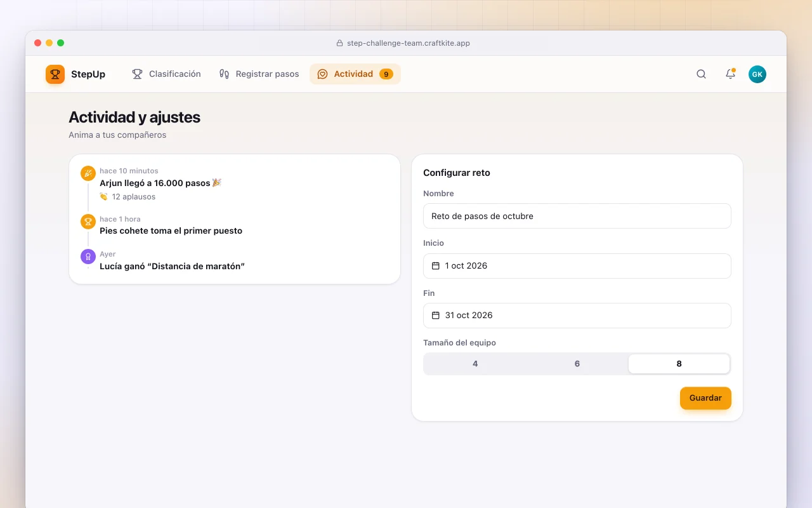The height and width of the screenshot is (508, 812).
Task: Click the calendar icon in Inicio field
Action: pyautogui.click(x=436, y=266)
